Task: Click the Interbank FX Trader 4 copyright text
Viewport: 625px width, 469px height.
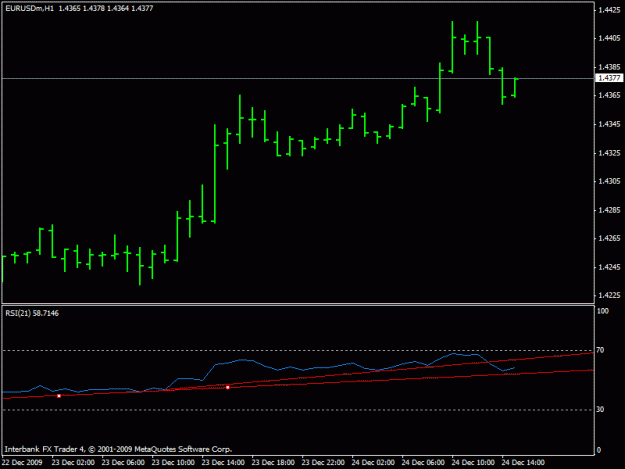Action: 118,449
